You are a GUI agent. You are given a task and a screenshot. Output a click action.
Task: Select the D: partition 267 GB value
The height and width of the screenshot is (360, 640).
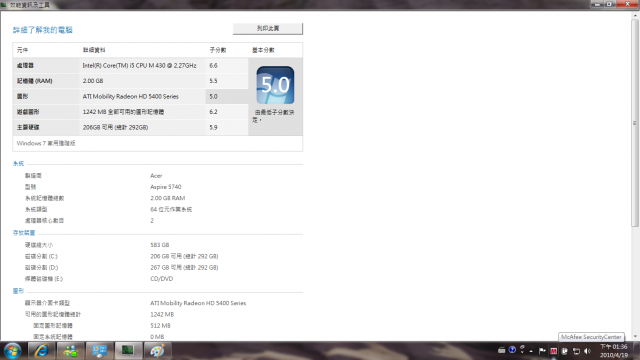[x=184, y=267]
